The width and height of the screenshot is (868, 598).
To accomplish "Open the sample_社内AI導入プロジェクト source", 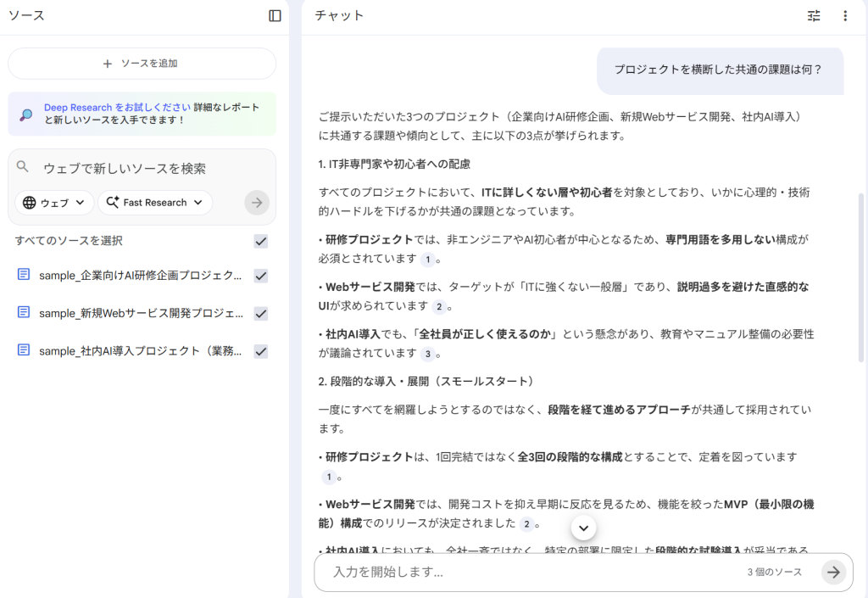I will 140,351.
